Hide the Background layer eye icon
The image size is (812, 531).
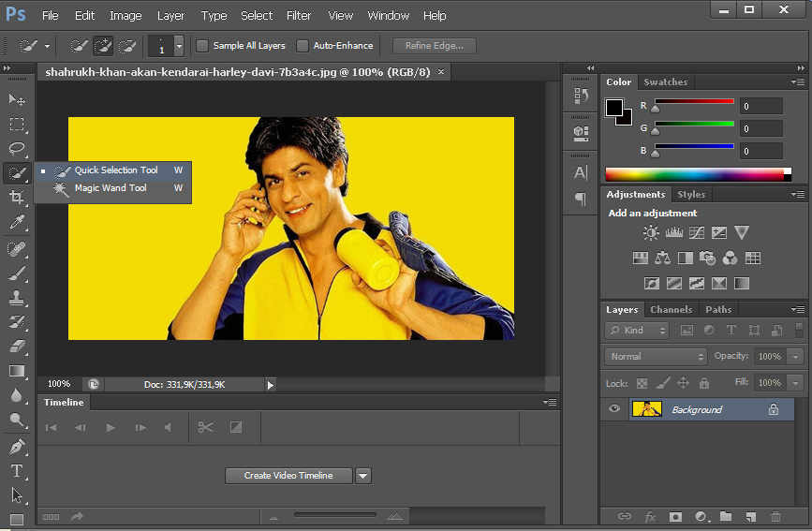tap(614, 408)
